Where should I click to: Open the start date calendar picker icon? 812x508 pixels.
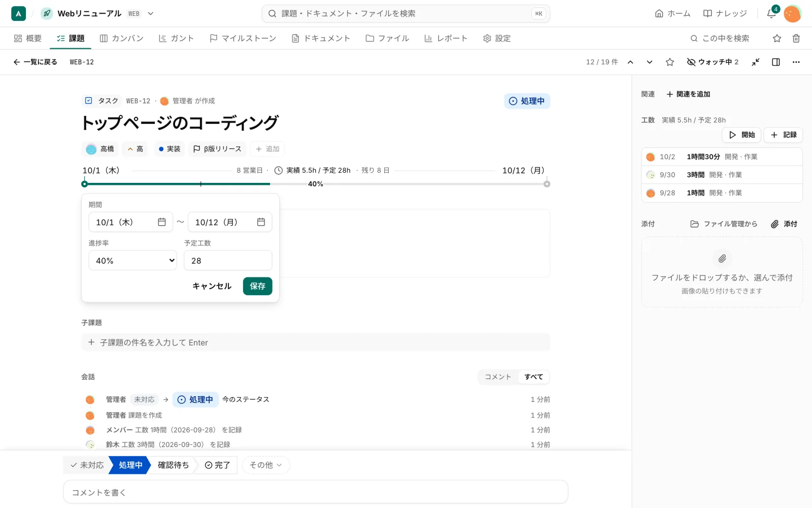tap(162, 222)
